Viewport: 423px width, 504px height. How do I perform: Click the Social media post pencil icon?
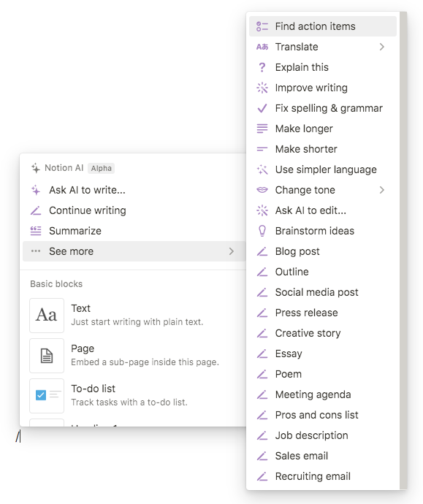pos(262,292)
